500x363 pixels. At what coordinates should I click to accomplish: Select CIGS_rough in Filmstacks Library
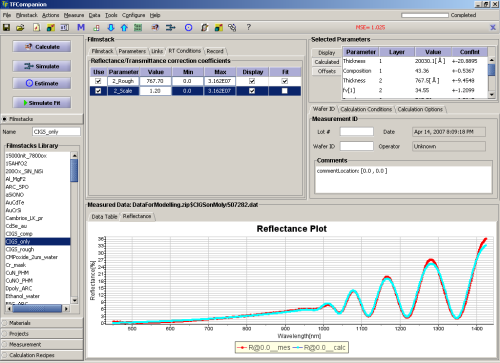(38, 249)
